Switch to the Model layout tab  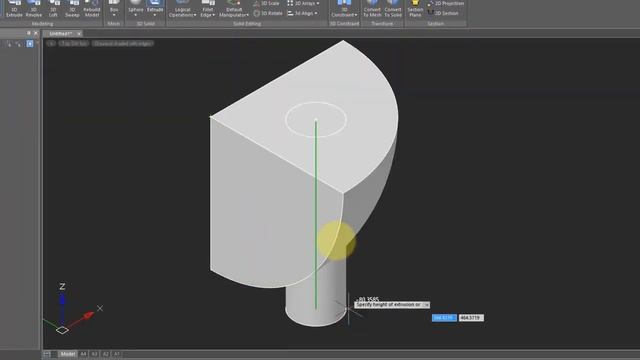click(68, 354)
